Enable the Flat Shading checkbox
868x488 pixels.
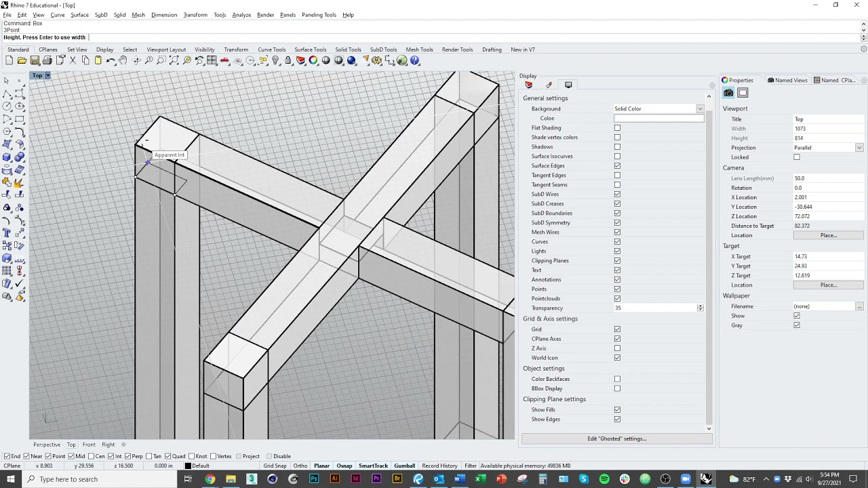(617, 127)
